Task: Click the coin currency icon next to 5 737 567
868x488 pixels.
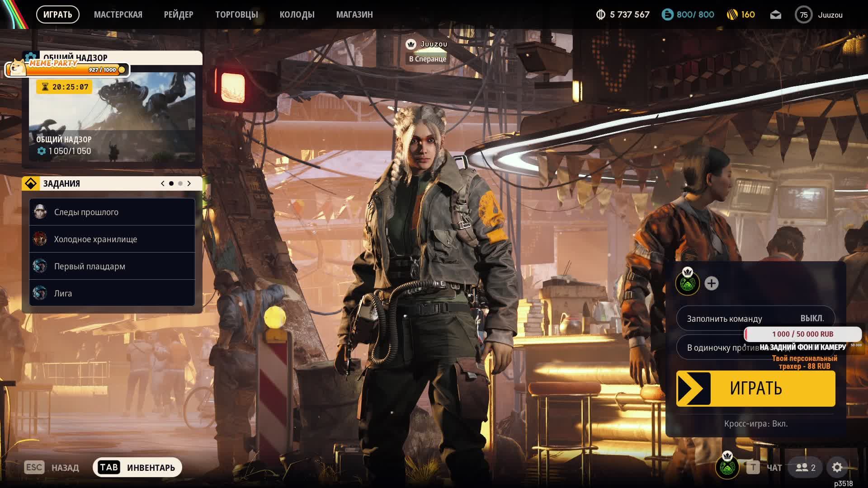Action: click(600, 15)
